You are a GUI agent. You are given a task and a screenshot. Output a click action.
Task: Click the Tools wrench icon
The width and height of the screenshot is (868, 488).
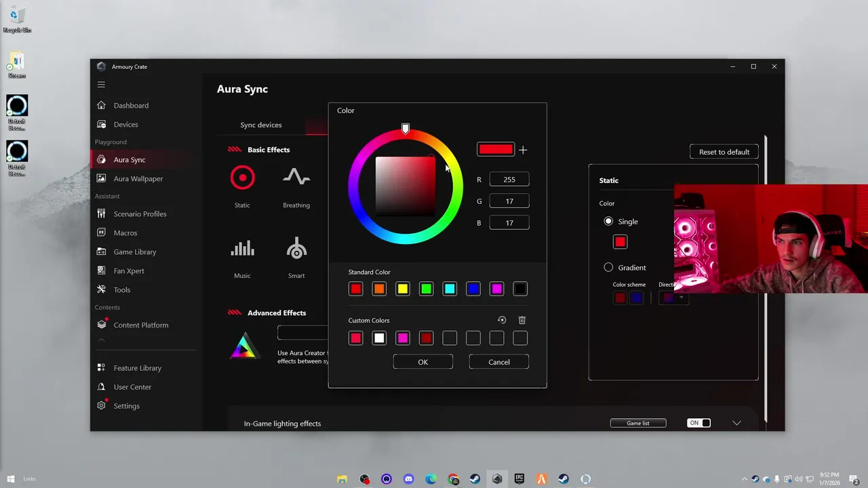101,290
